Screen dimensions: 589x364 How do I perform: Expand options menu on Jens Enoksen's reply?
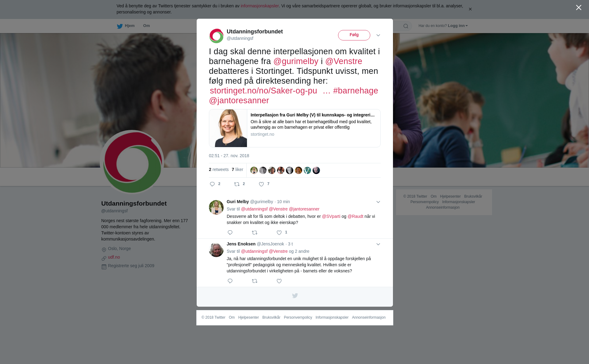click(378, 244)
